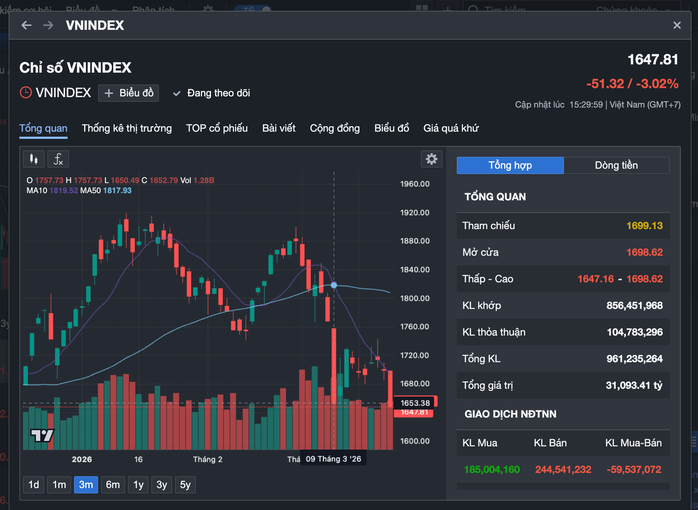Open the fx indicators menu
698x510 pixels.
(x=59, y=159)
